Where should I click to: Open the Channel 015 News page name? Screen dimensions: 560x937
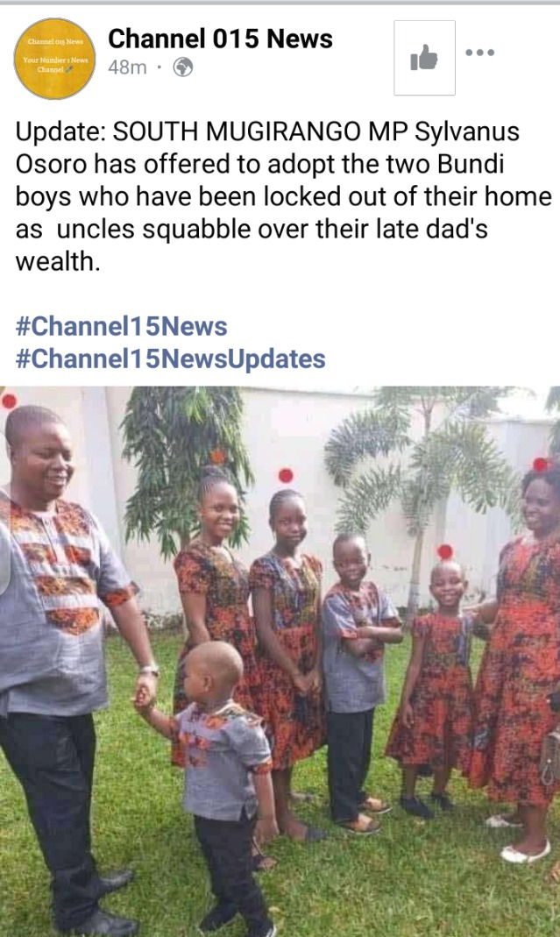click(220, 39)
